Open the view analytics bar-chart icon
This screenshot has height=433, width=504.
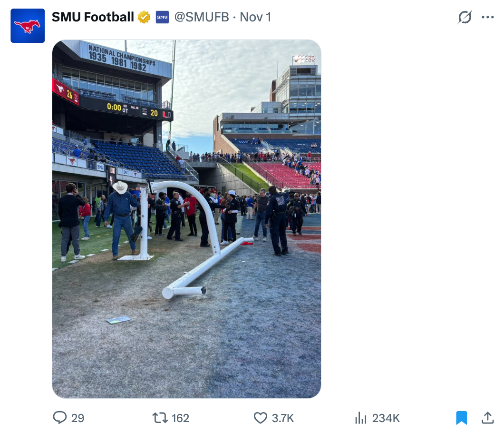tap(361, 418)
